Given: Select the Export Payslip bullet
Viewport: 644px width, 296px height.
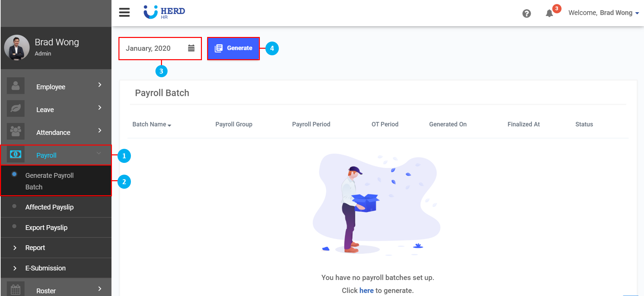Looking at the screenshot, I should (x=14, y=226).
